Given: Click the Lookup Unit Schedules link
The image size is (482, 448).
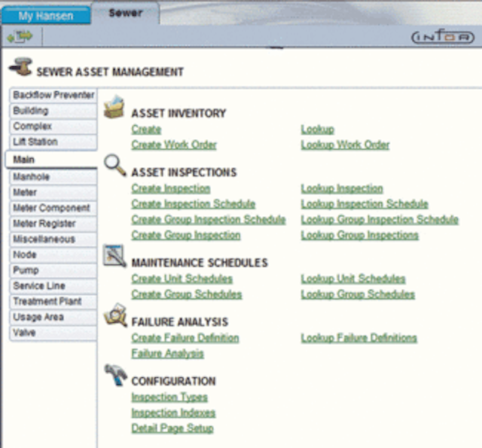Looking at the screenshot, I should coord(353,279).
